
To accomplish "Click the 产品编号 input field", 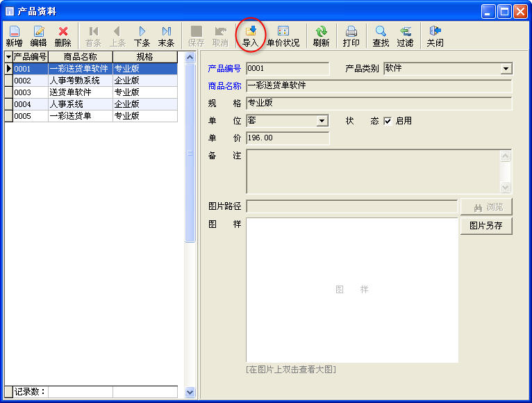I will coord(288,69).
